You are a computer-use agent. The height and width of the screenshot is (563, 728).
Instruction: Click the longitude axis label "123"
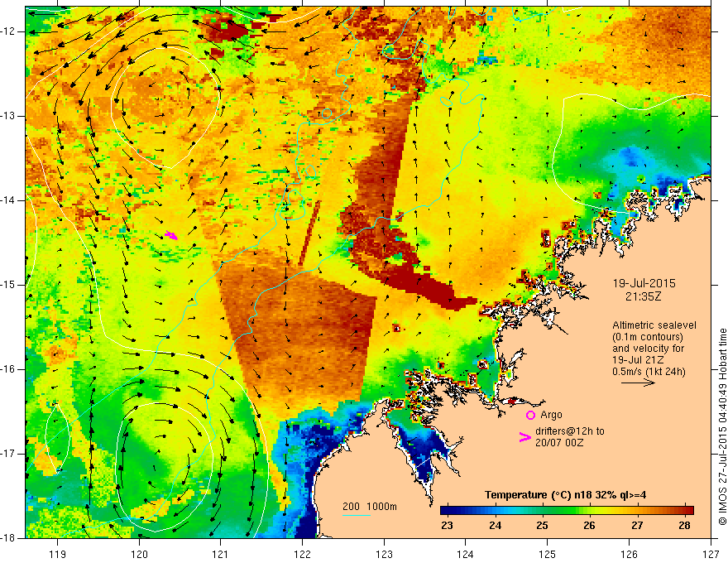[x=384, y=554]
